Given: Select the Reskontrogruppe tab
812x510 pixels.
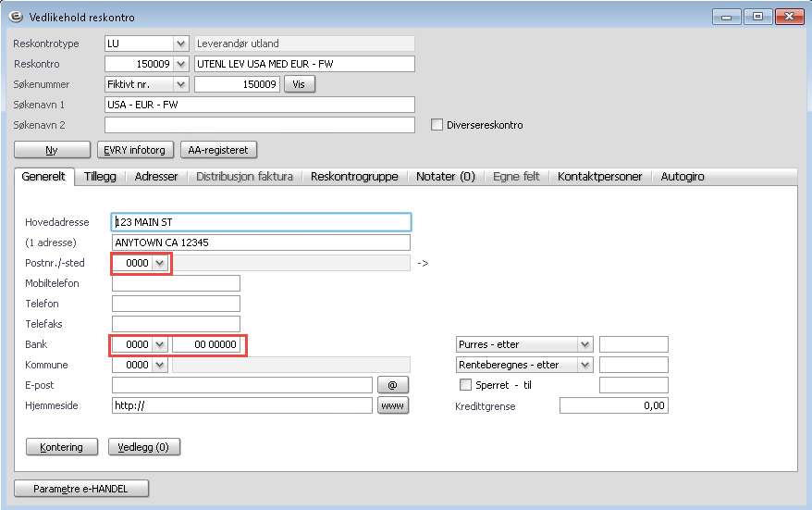Looking at the screenshot, I should tap(354, 176).
